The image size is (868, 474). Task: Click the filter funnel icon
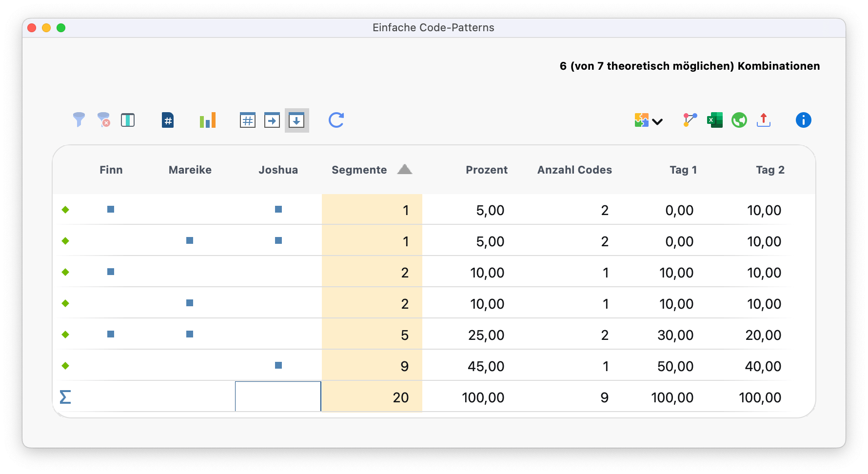79,120
